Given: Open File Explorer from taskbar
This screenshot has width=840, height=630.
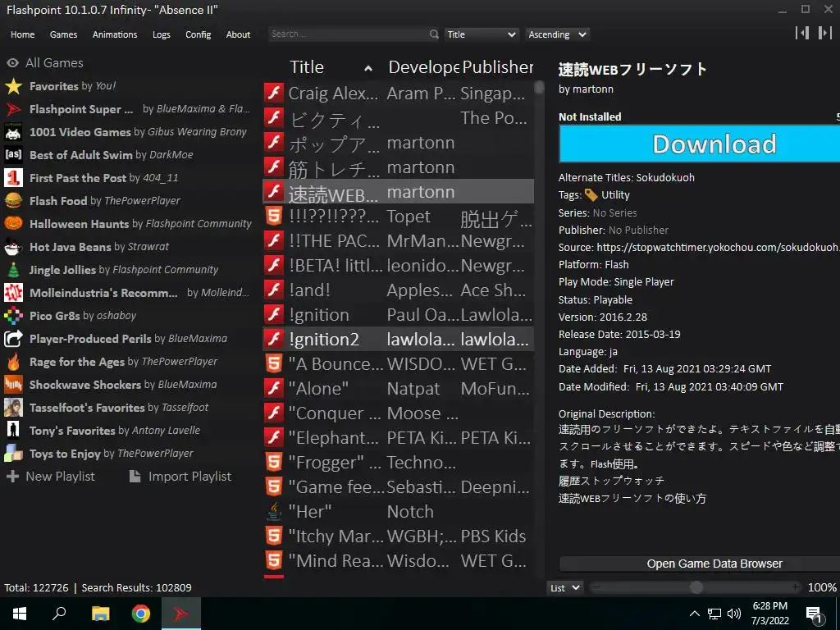Looking at the screenshot, I should 100,614.
